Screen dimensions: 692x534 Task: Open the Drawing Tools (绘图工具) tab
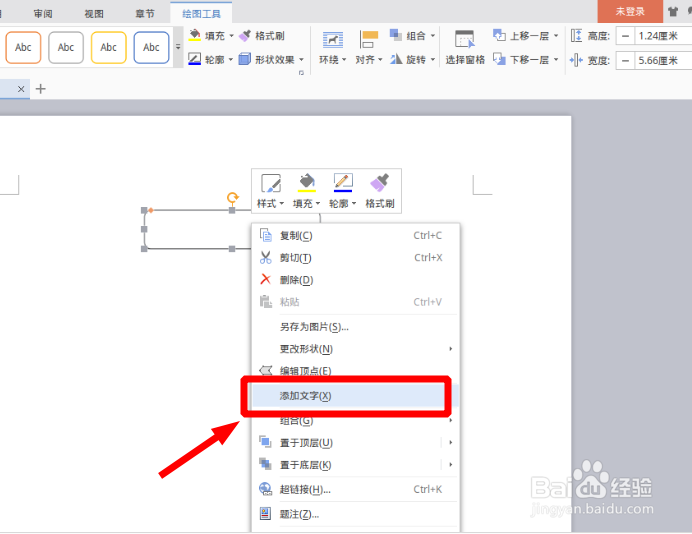click(x=201, y=14)
